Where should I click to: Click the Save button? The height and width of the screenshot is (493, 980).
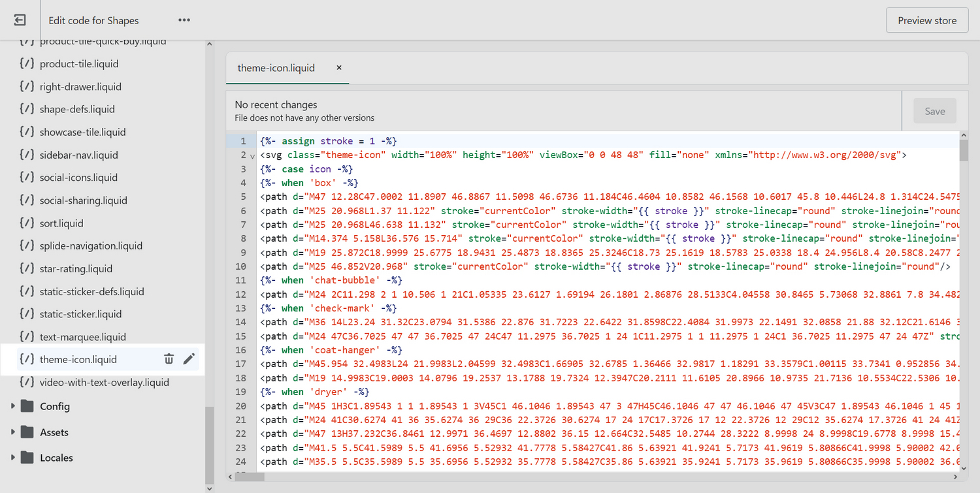(934, 111)
